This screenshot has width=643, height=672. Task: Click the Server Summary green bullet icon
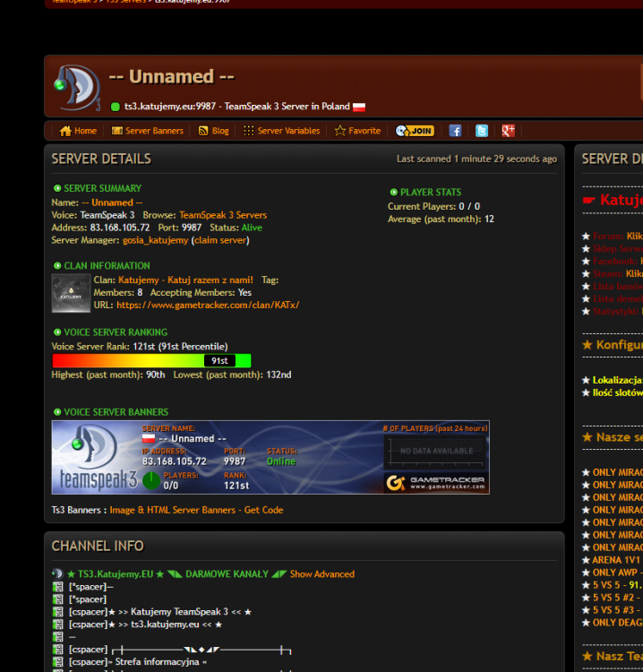57,188
